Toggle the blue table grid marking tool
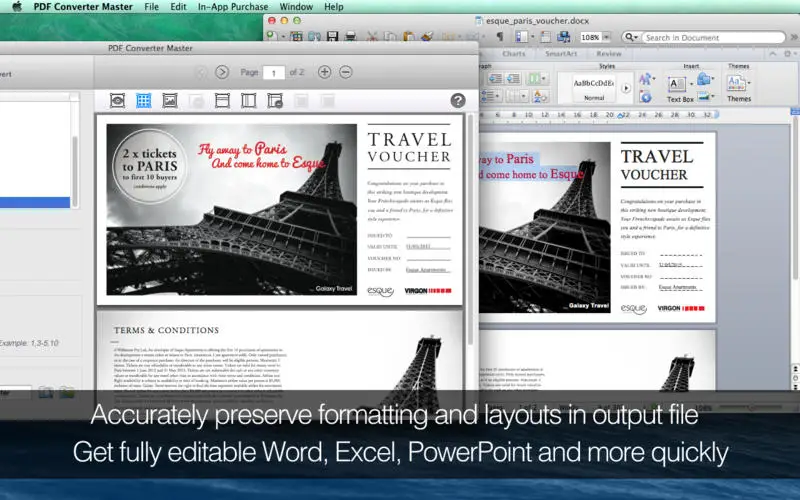This screenshot has height=500, width=800. 143,101
